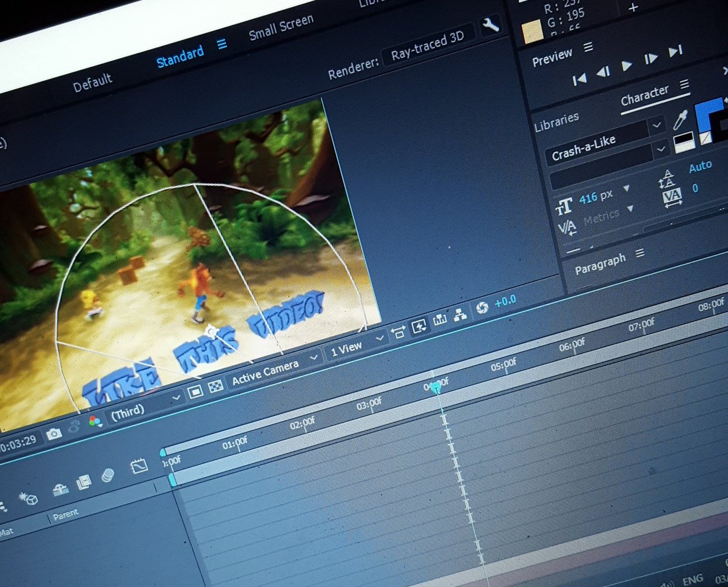
Task: Switch to the Standard workspace
Action: point(180,58)
